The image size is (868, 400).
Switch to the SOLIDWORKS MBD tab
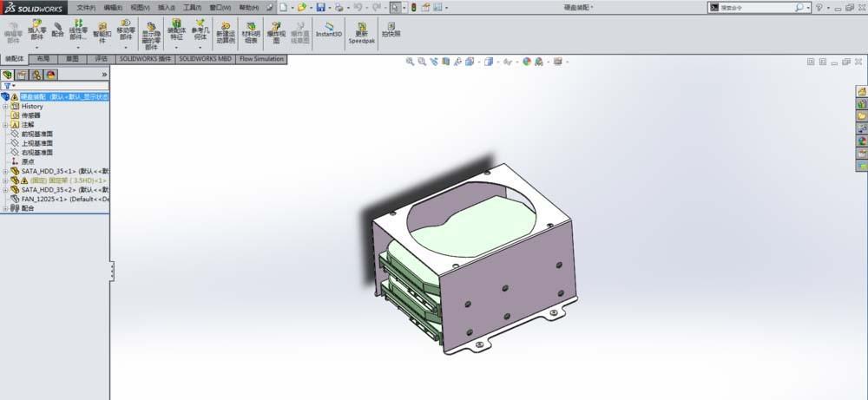(206, 59)
